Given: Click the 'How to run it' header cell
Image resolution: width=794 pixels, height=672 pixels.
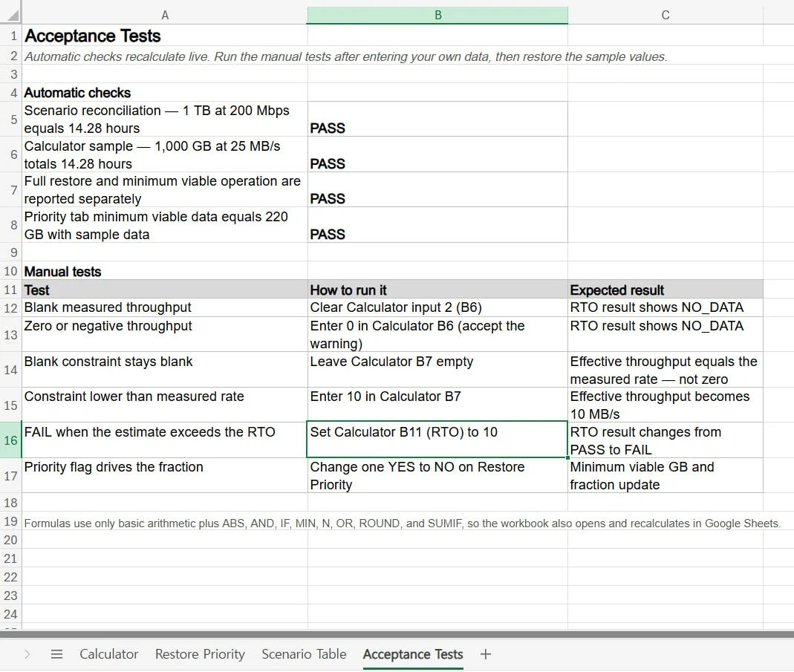Looking at the screenshot, I should (437, 290).
